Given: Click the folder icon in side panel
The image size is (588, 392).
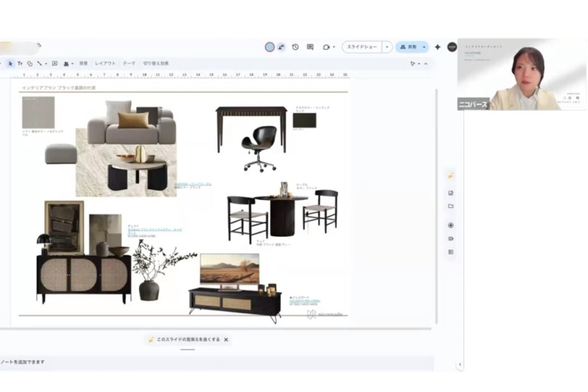Looking at the screenshot, I should tap(451, 206).
